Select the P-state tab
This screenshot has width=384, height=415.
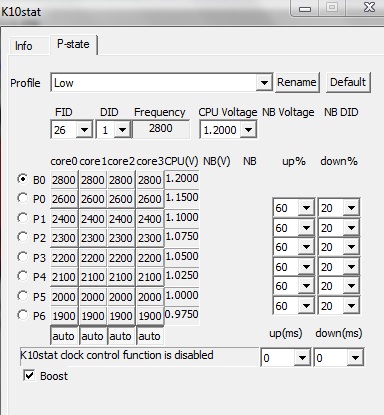(x=73, y=44)
